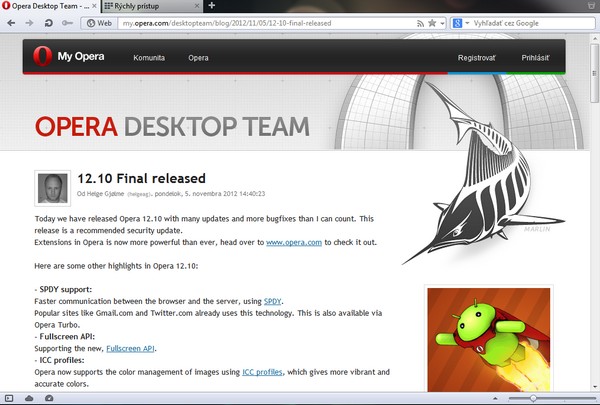The image size is (600, 405).
Task: Go forward with the Forward arrow
Action: point(29,23)
